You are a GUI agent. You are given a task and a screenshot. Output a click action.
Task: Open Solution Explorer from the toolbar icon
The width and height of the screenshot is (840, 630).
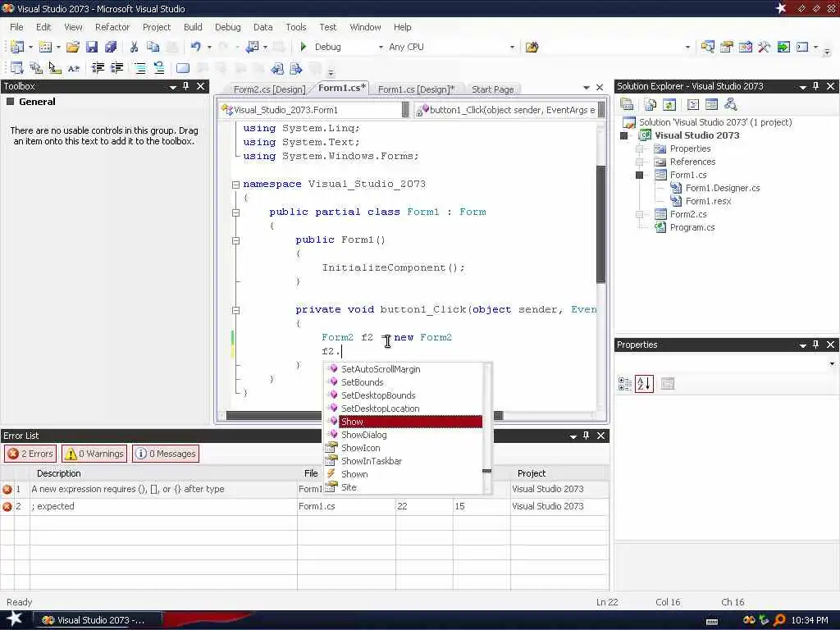click(707, 47)
